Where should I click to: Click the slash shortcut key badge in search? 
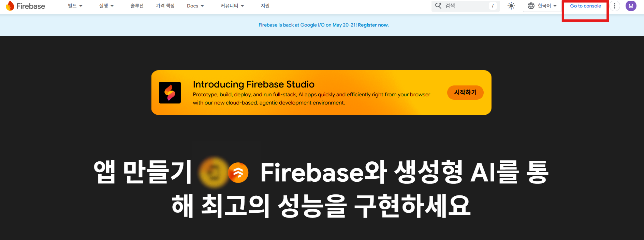pyautogui.click(x=493, y=6)
